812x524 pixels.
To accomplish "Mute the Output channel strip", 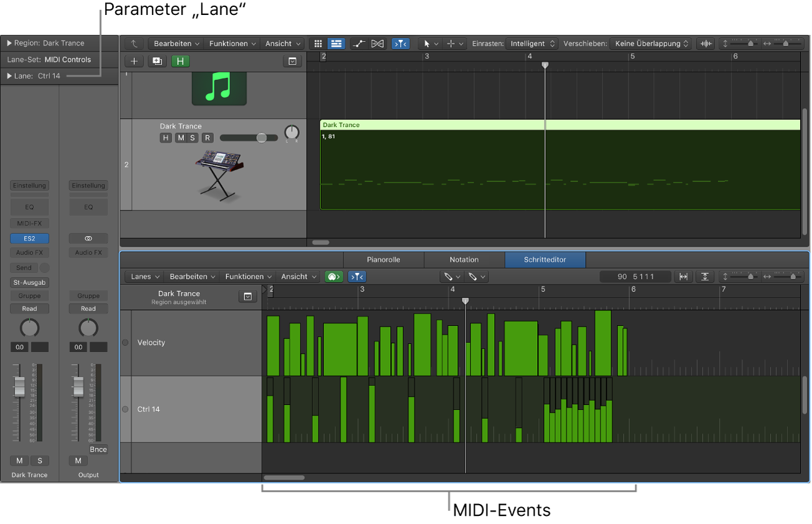I will coord(77,460).
